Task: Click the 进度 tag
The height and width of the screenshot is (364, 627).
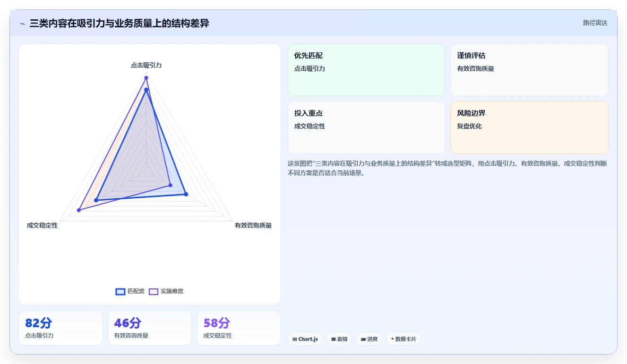Action: [x=369, y=339]
